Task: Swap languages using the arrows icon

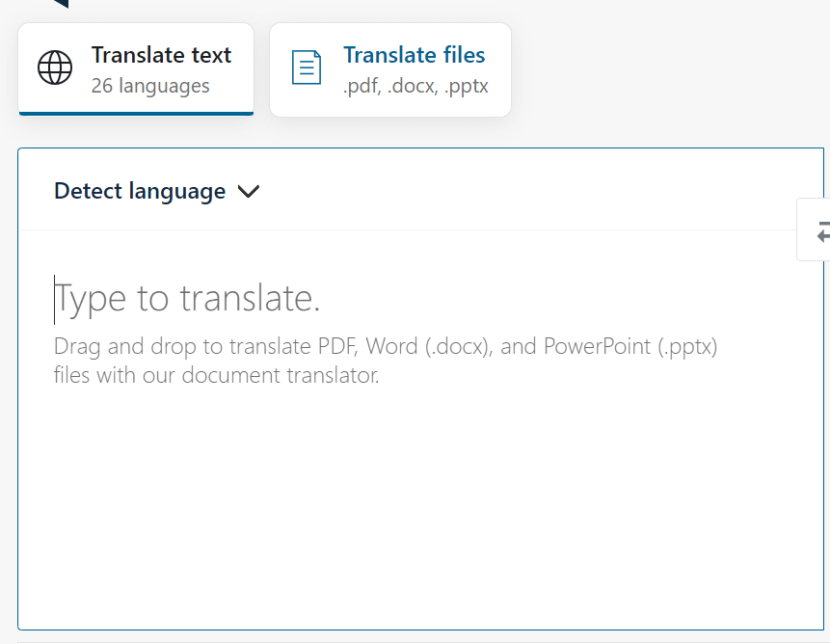Action: click(x=819, y=232)
